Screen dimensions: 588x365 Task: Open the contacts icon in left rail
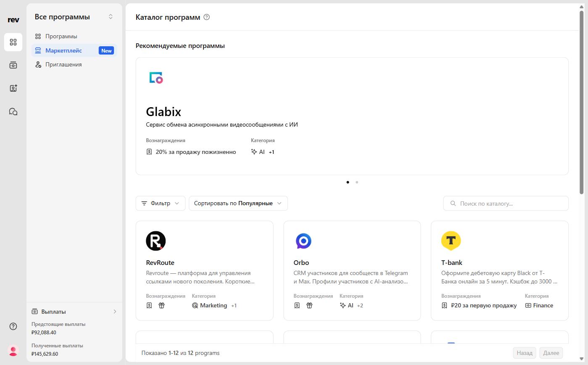click(x=13, y=88)
